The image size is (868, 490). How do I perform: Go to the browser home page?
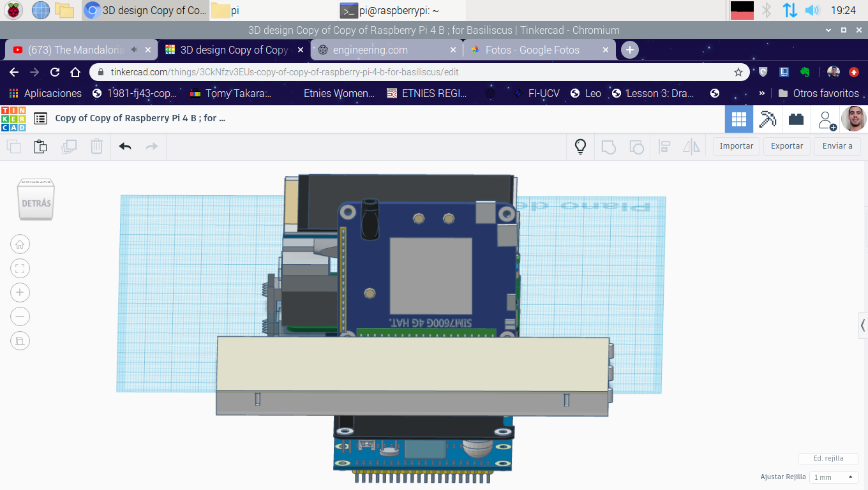point(75,72)
